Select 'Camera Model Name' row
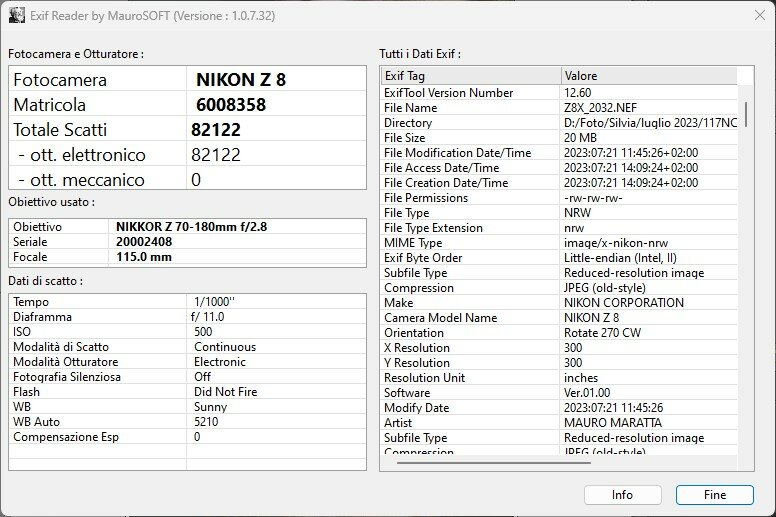Image resolution: width=776 pixels, height=517 pixels. point(559,318)
